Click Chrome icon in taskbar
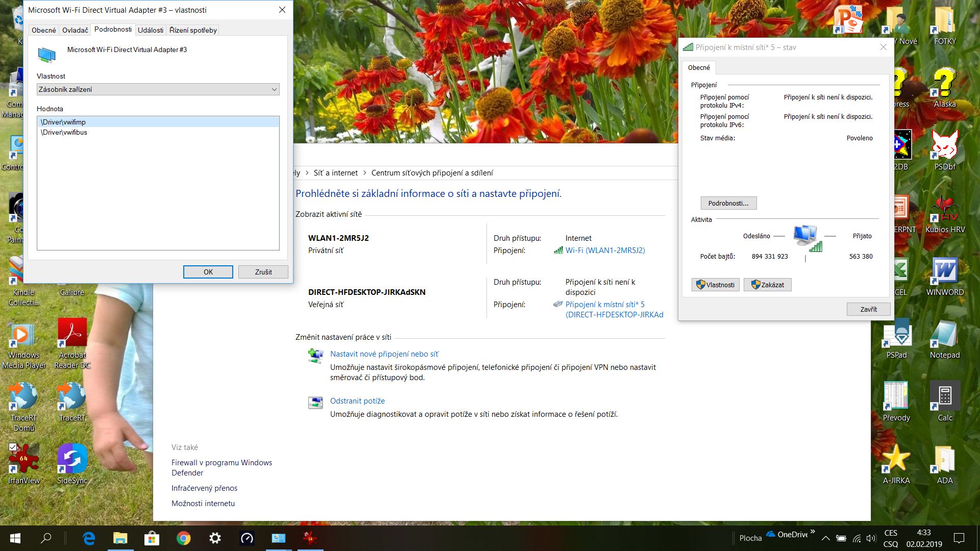The height and width of the screenshot is (551, 980). click(x=183, y=538)
